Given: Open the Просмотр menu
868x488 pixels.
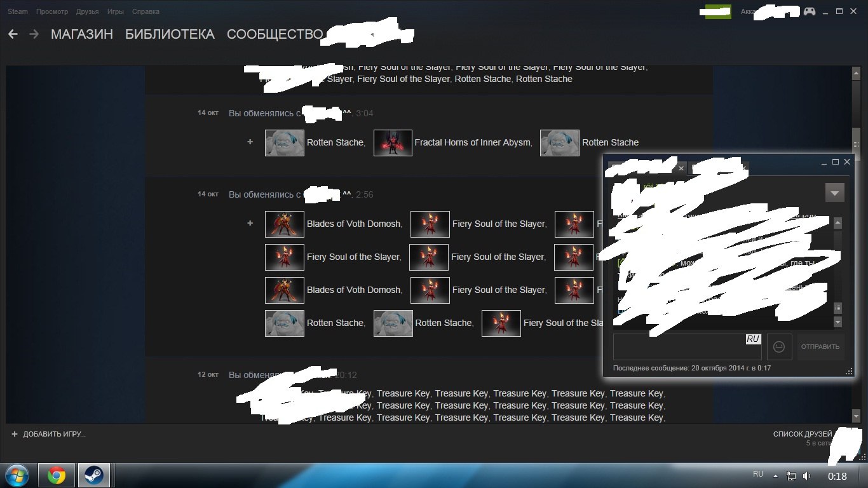Looking at the screenshot, I should coord(52,11).
